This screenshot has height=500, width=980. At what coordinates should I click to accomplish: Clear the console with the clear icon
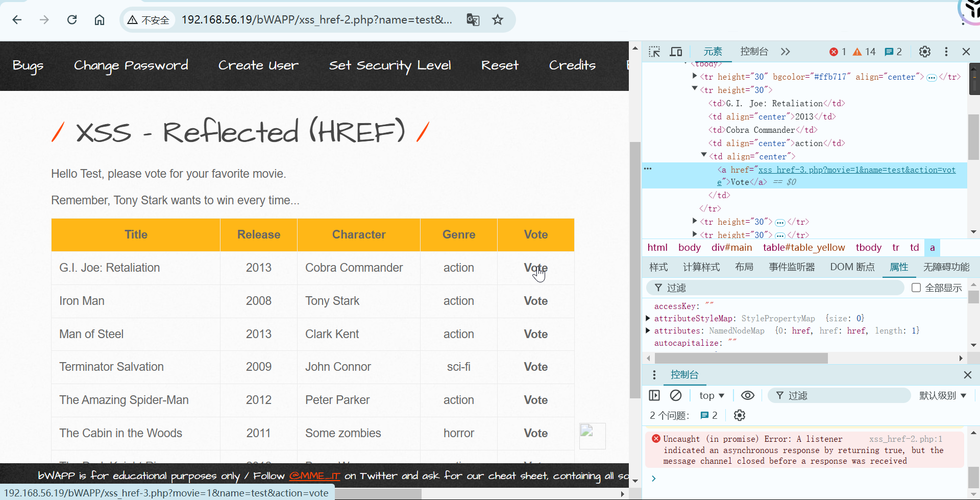tap(676, 395)
